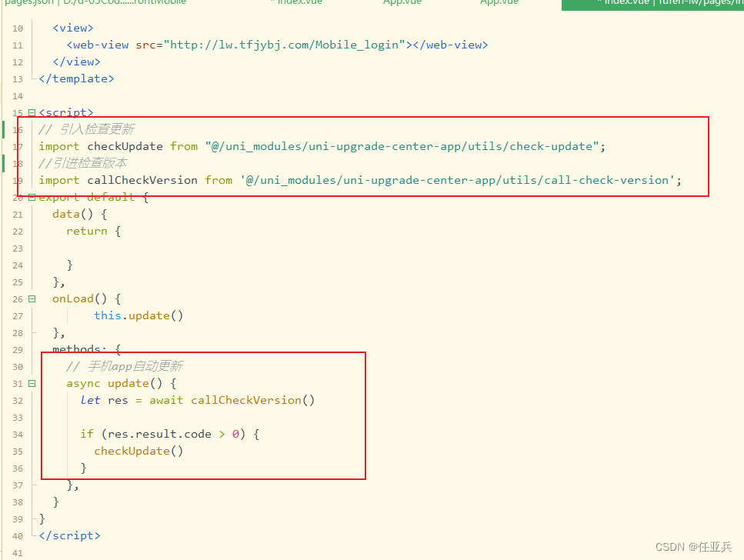Click line number 23 in the gutter

pos(18,248)
